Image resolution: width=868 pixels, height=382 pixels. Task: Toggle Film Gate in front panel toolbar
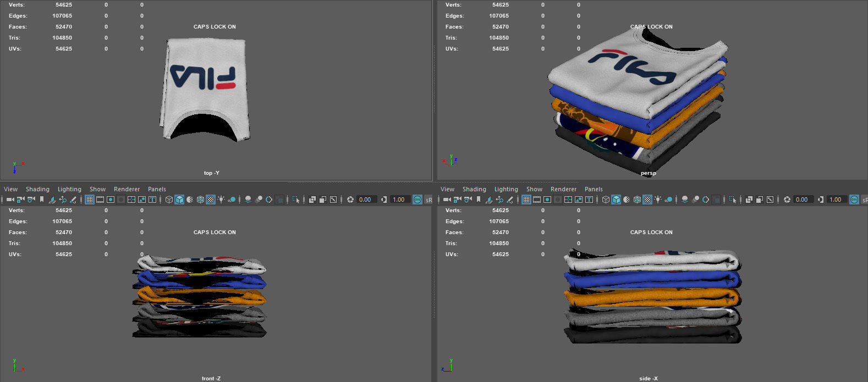click(x=100, y=200)
